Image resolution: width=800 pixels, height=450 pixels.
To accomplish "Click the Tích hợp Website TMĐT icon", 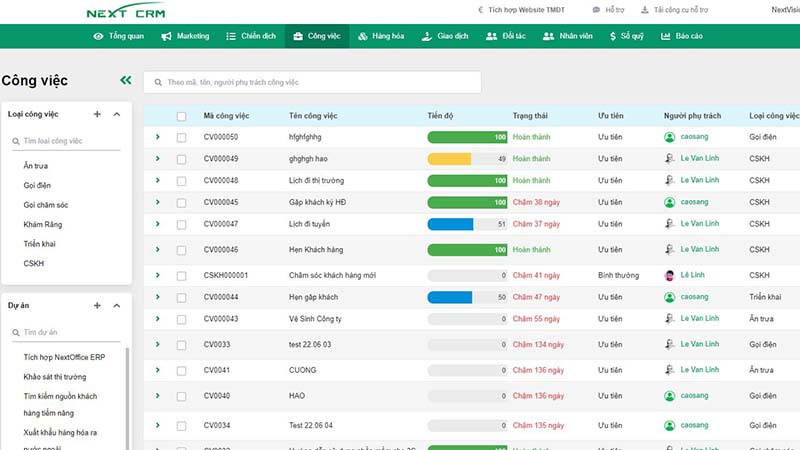I will (480, 10).
